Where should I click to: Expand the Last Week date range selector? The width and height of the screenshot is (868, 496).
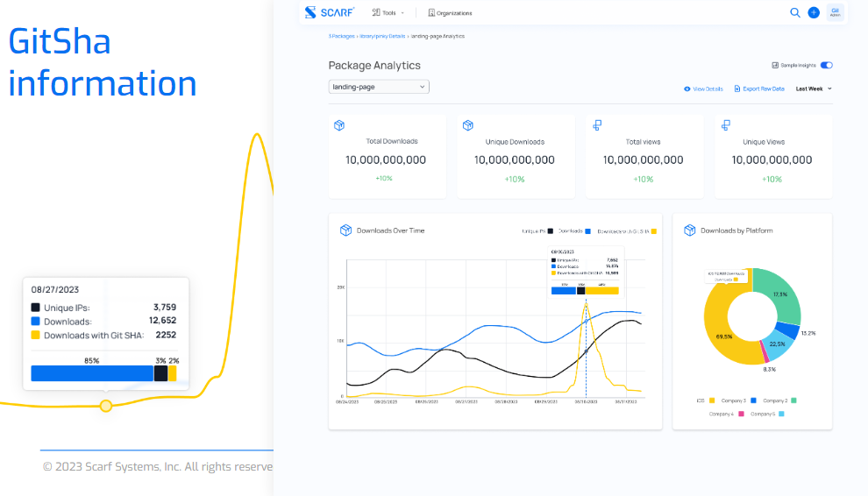814,89
